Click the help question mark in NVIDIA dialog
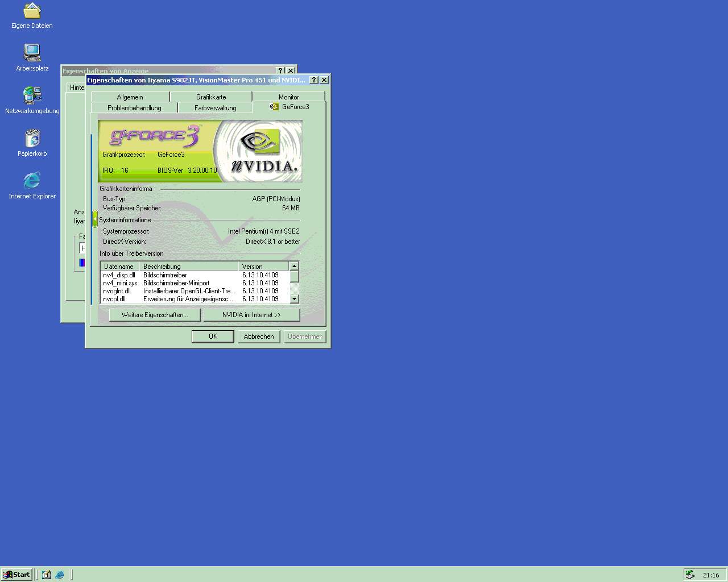Image resolution: width=728 pixels, height=582 pixels. pyautogui.click(x=314, y=80)
